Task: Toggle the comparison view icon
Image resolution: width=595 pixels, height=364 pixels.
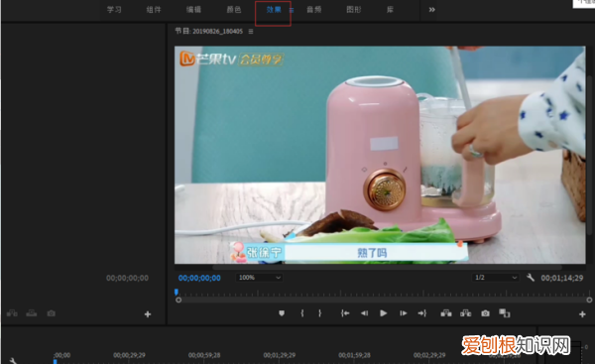Action: 505,313
